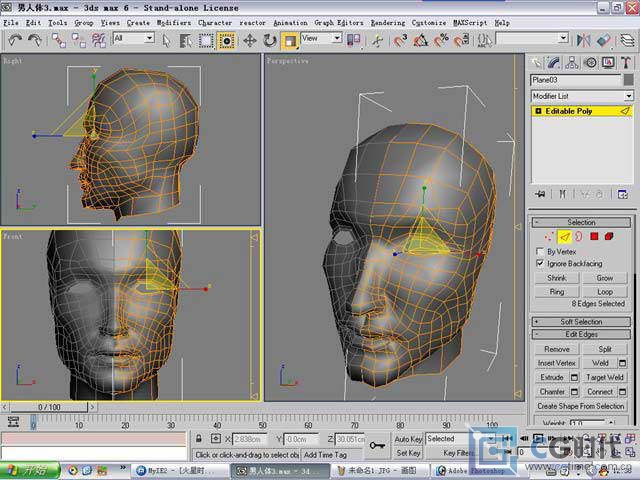Click the Redo arrow in the toolbar
The height and width of the screenshot is (480, 640).
[35, 40]
